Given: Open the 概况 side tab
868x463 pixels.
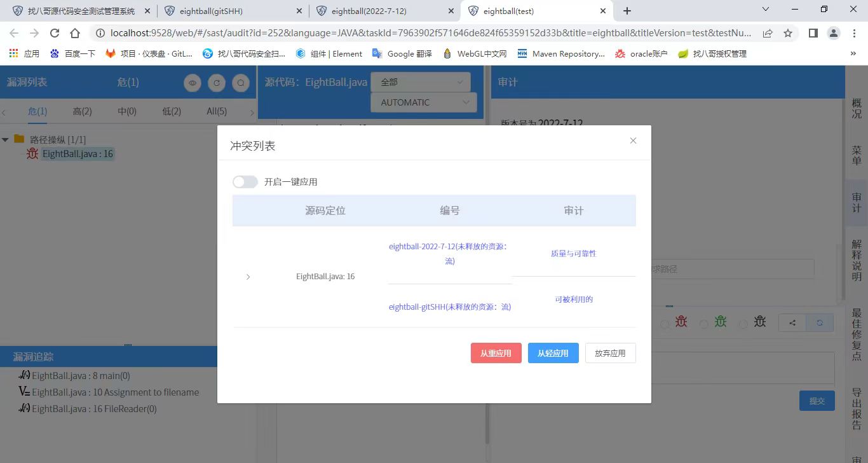Looking at the screenshot, I should pyautogui.click(x=857, y=108).
